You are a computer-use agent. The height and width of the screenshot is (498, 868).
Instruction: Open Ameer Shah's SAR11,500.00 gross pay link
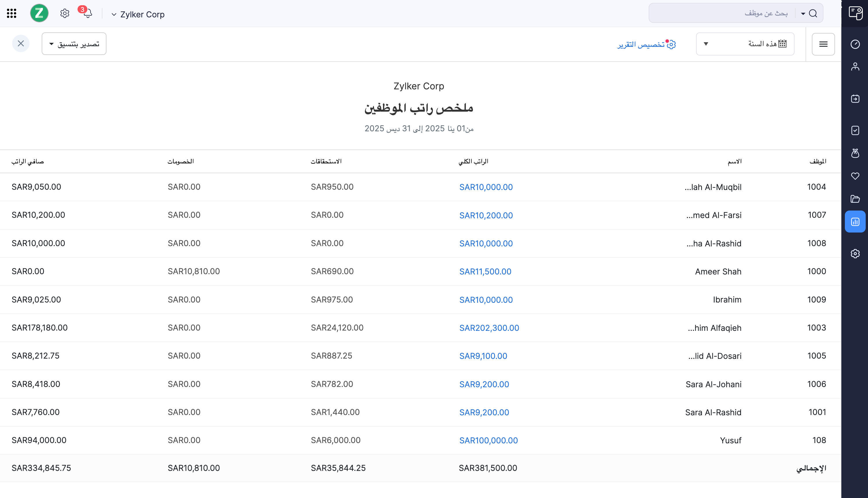point(485,271)
